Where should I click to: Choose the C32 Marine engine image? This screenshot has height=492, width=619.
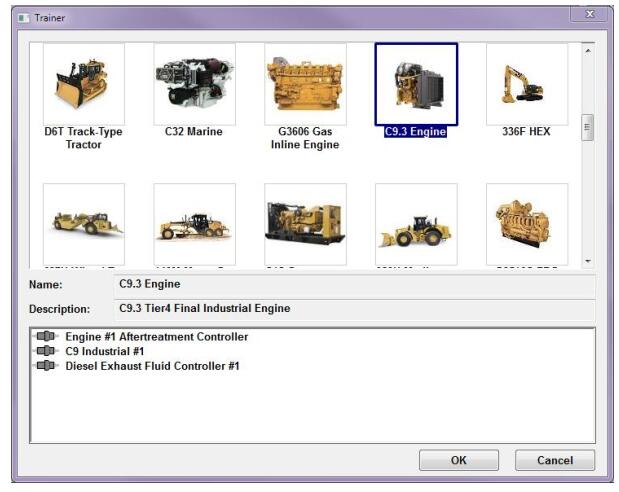(x=194, y=84)
